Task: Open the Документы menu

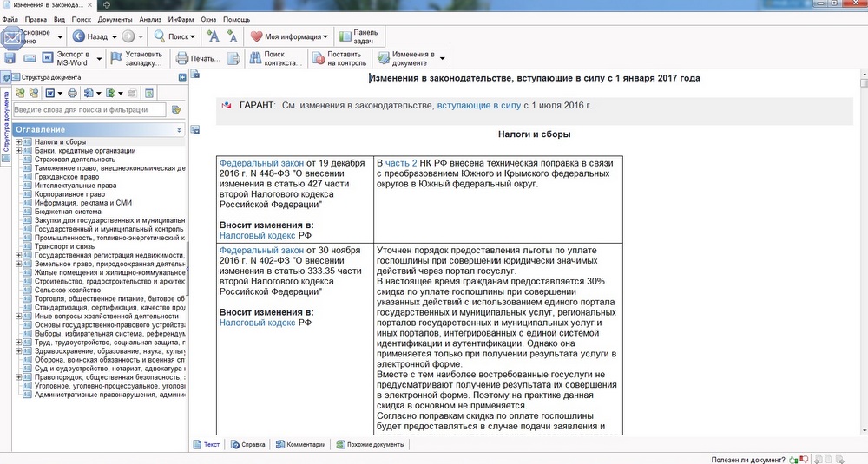Action: (x=115, y=19)
